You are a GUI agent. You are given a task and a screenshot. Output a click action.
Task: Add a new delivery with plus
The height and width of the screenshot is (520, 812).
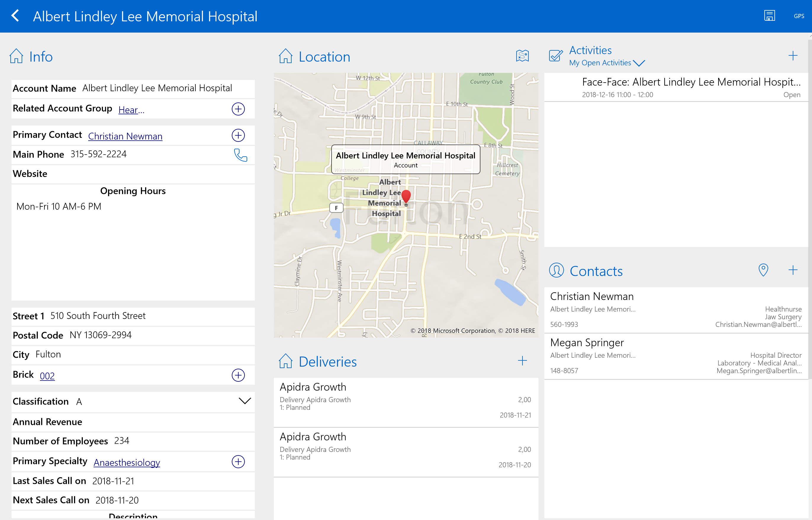point(522,361)
